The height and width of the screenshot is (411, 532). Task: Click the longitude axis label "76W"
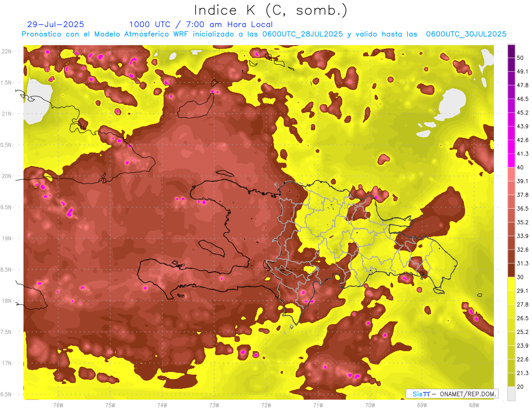click(x=58, y=405)
